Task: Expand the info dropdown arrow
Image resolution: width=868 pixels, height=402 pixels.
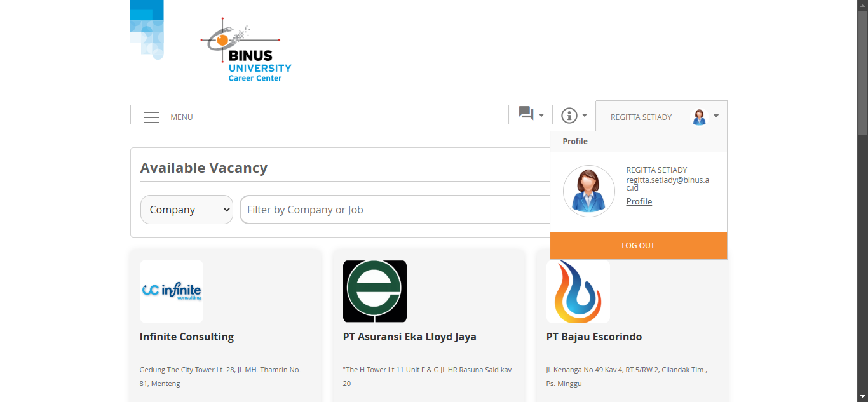Action: click(x=585, y=116)
